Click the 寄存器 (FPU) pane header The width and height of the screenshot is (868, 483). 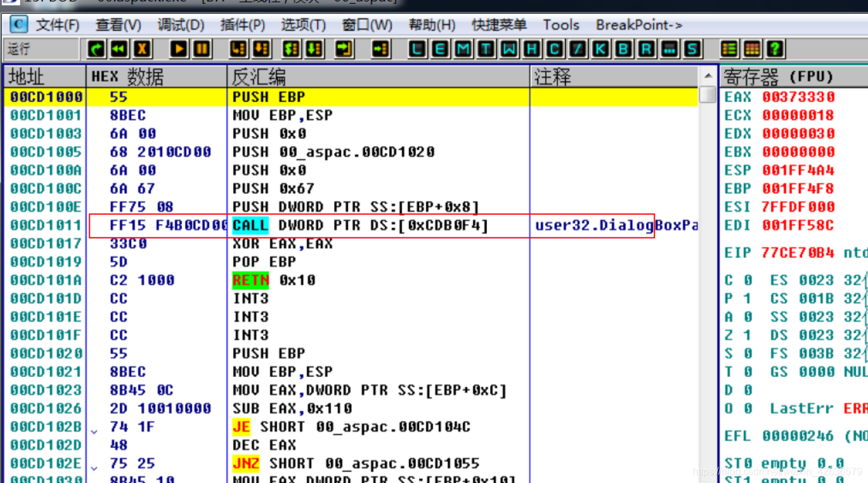click(x=794, y=77)
